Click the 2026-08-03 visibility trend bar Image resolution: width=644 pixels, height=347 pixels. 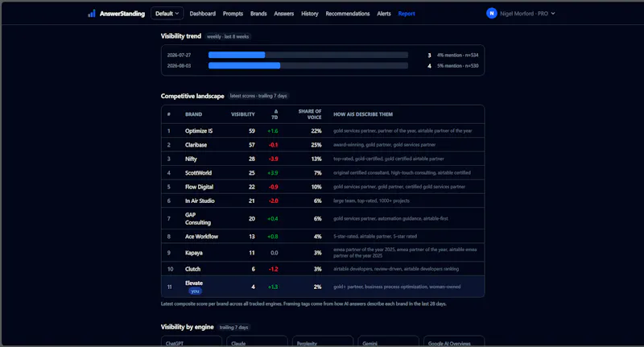pyautogui.click(x=308, y=66)
